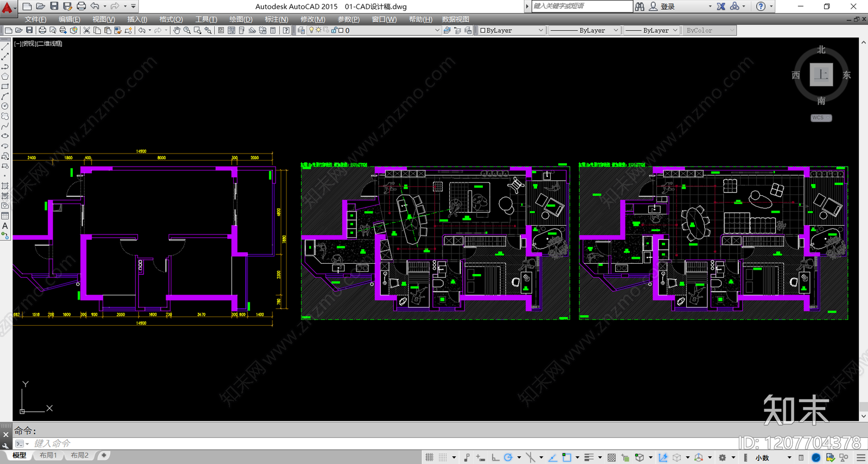Open the 绘图(D) menu
This screenshot has height=464, width=868.
pos(241,19)
